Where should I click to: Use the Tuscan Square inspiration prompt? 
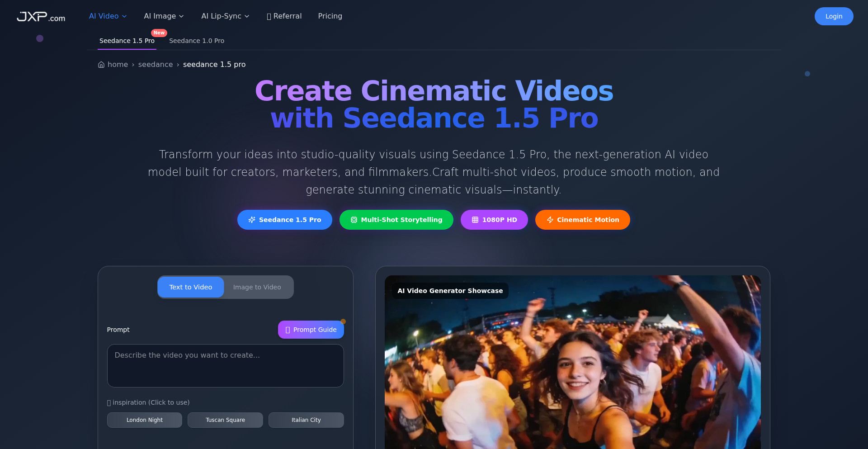point(226,420)
